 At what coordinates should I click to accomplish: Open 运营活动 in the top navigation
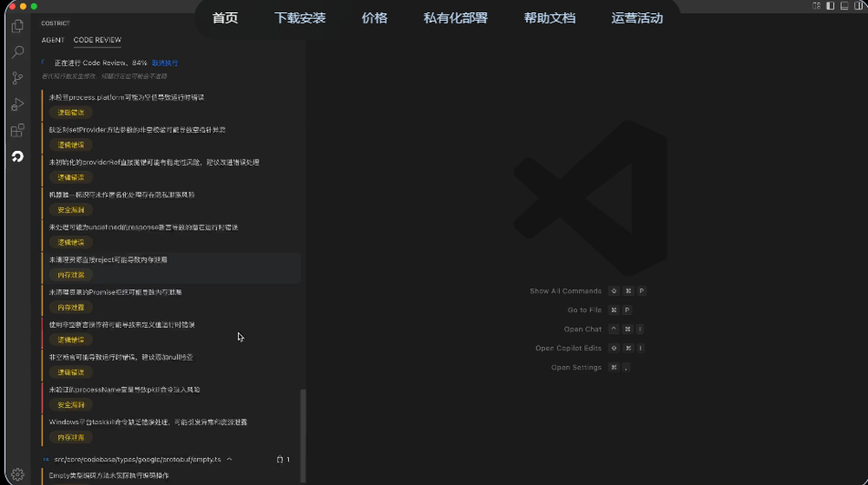[637, 17]
